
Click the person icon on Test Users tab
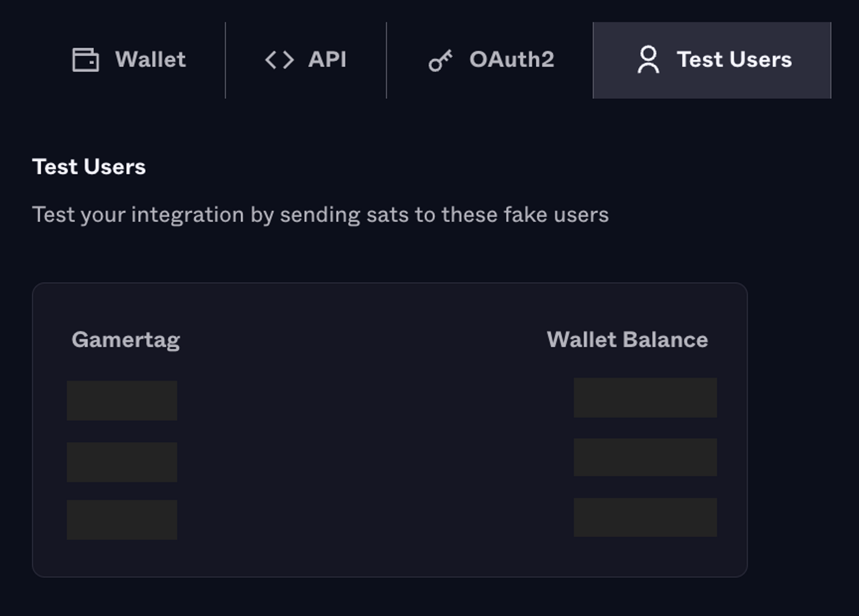[x=648, y=60]
